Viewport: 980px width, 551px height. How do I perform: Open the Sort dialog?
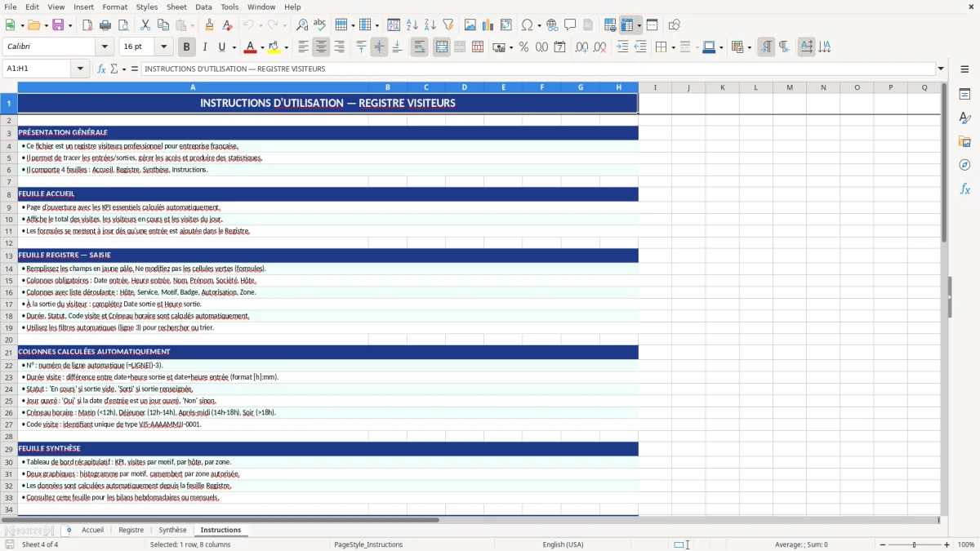[394, 25]
